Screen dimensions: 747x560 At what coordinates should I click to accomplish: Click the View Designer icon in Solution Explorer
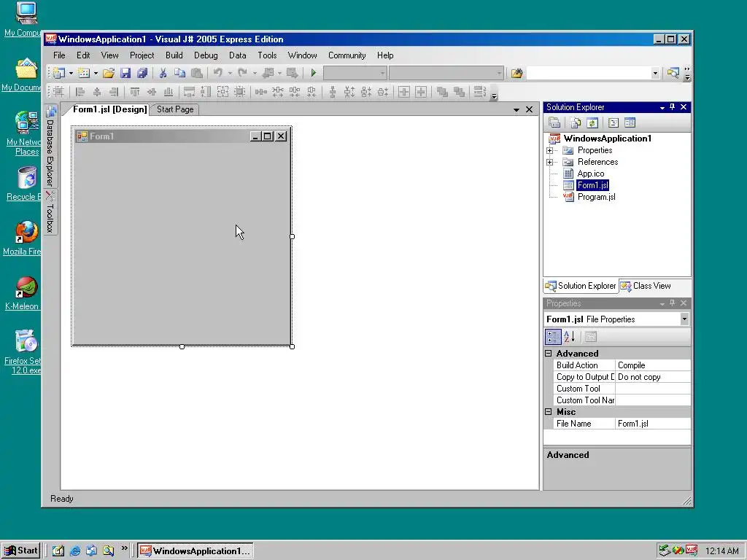point(630,122)
